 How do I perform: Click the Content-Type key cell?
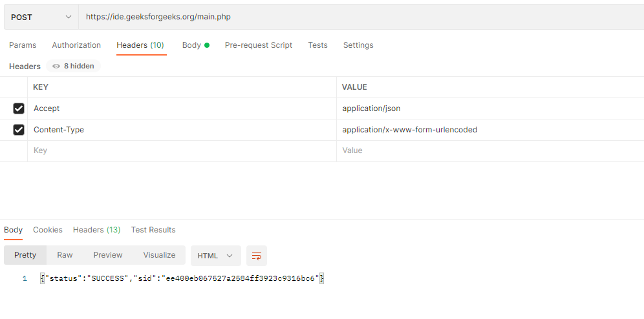[x=182, y=130]
